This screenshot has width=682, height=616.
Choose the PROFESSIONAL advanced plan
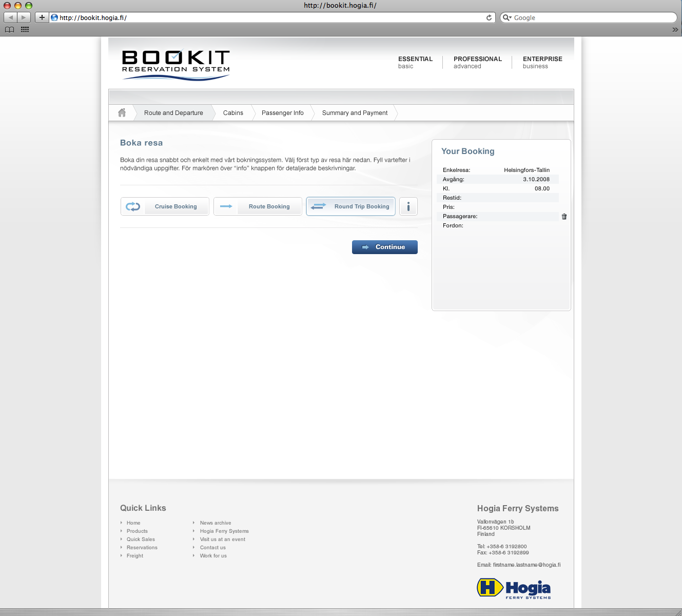pyautogui.click(x=478, y=62)
